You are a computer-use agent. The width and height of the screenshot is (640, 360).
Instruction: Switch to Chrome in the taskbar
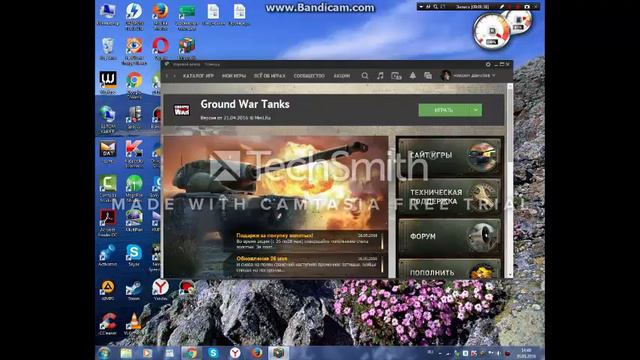pos(190,353)
